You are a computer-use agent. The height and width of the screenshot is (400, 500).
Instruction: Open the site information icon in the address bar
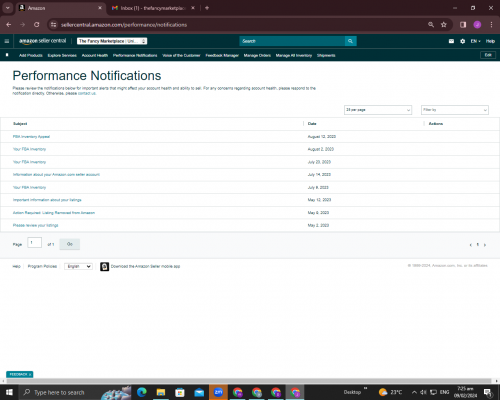click(x=53, y=25)
